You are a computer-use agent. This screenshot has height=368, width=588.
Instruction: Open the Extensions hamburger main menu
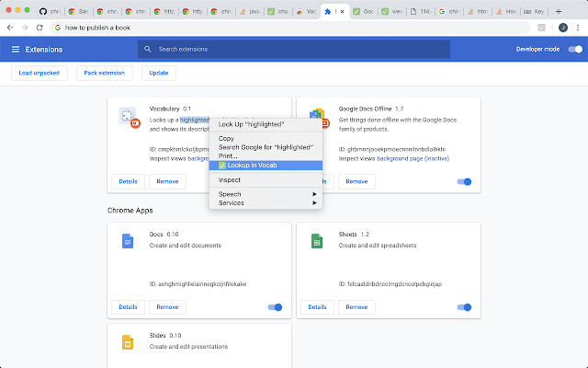tap(16, 49)
